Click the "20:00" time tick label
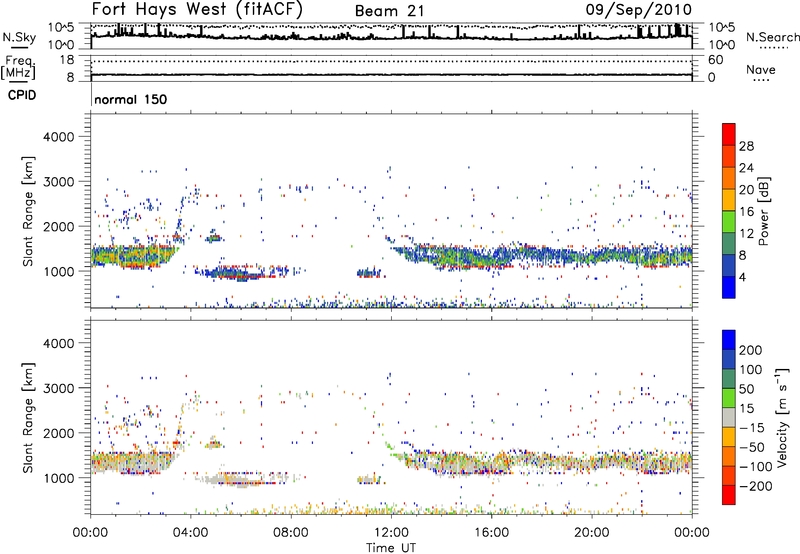800x554 pixels. coord(591,533)
